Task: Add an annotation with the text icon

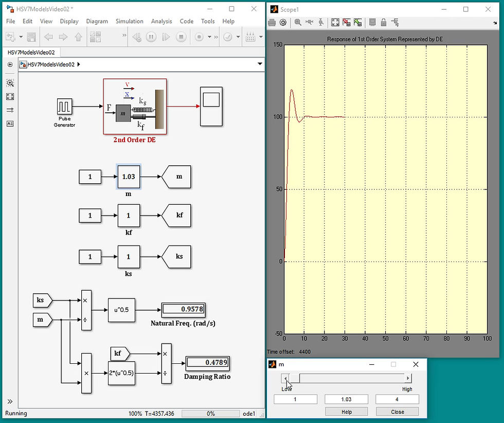Action: [x=10, y=124]
